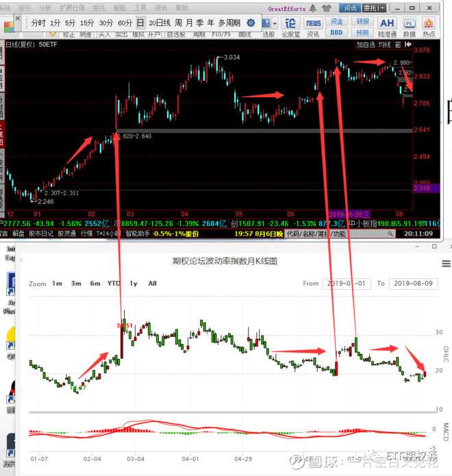Set chart zoom to YTD

point(114,284)
